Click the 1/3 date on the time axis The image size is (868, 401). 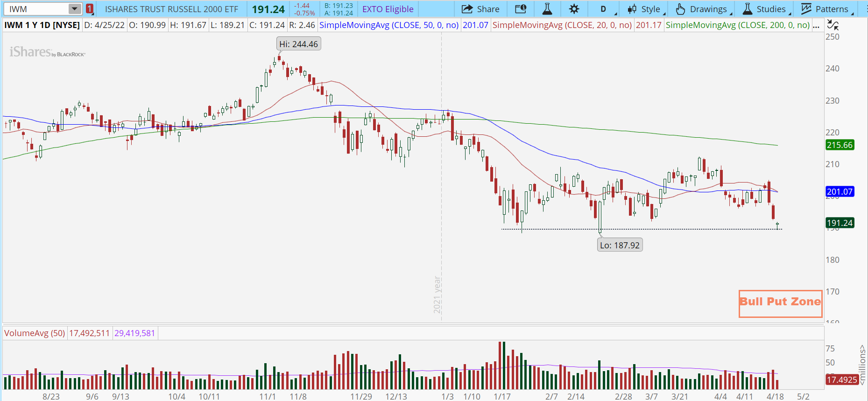(447, 397)
